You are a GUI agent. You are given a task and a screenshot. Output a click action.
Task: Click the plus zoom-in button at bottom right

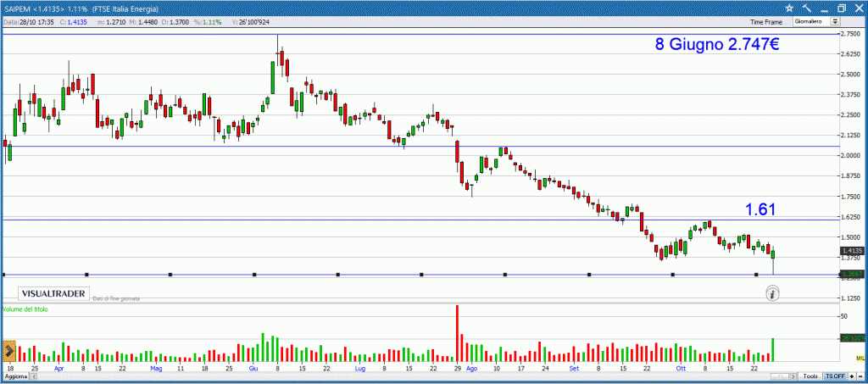pos(853,376)
